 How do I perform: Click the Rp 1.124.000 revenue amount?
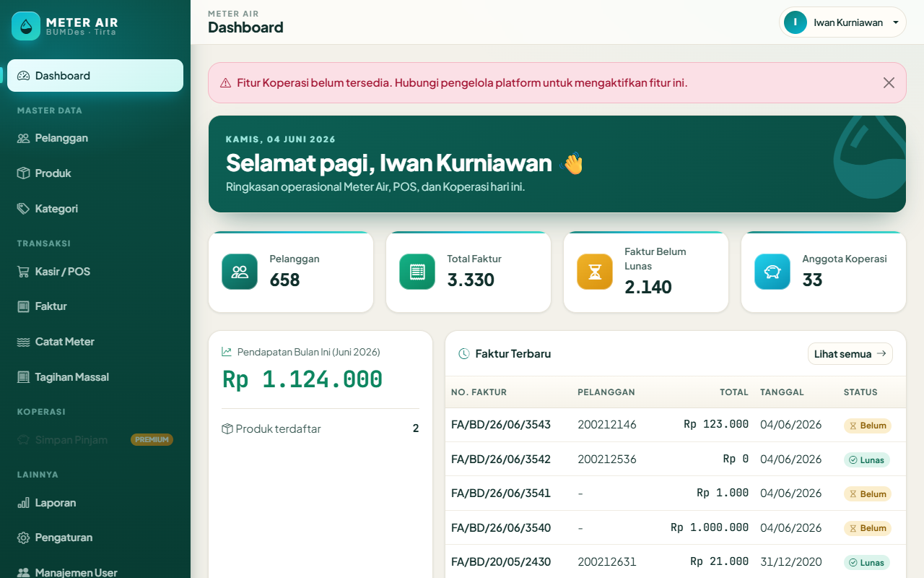point(302,379)
